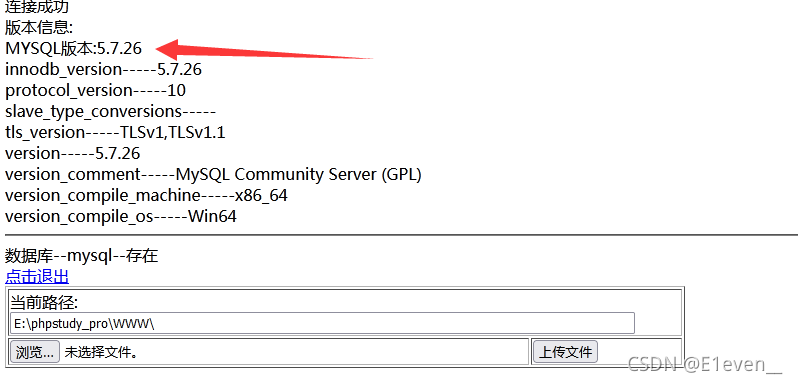
Task: Select the 数据库--mysql--存在 line
Action: pyautogui.click(x=81, y=256)
